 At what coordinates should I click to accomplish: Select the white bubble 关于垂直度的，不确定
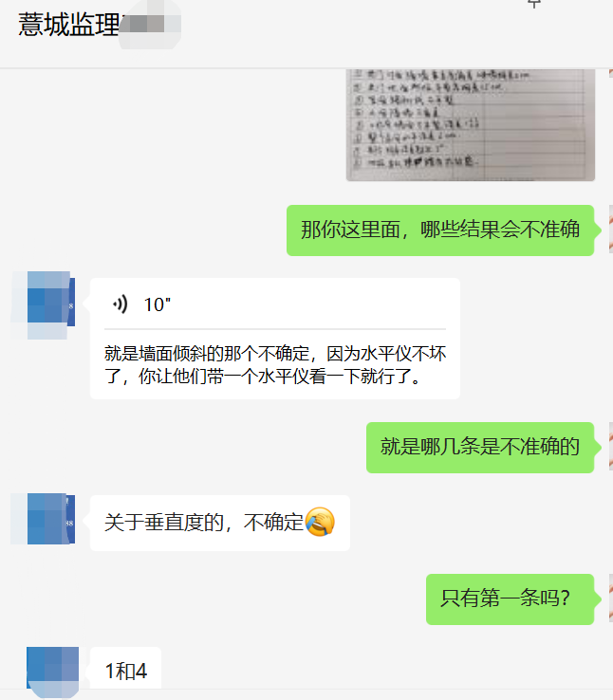tap(219, 523)
